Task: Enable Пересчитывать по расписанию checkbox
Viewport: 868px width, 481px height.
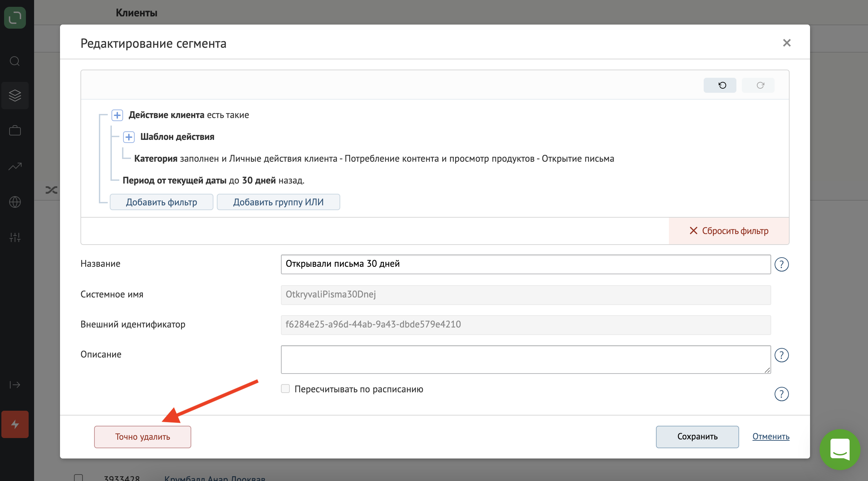Action: tap(285, 389)
